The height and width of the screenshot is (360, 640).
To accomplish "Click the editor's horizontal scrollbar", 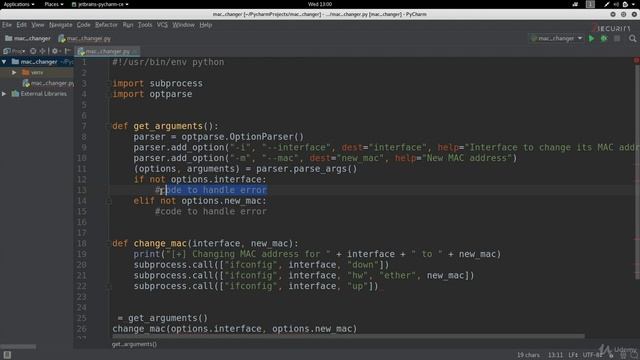I will 349,336.
